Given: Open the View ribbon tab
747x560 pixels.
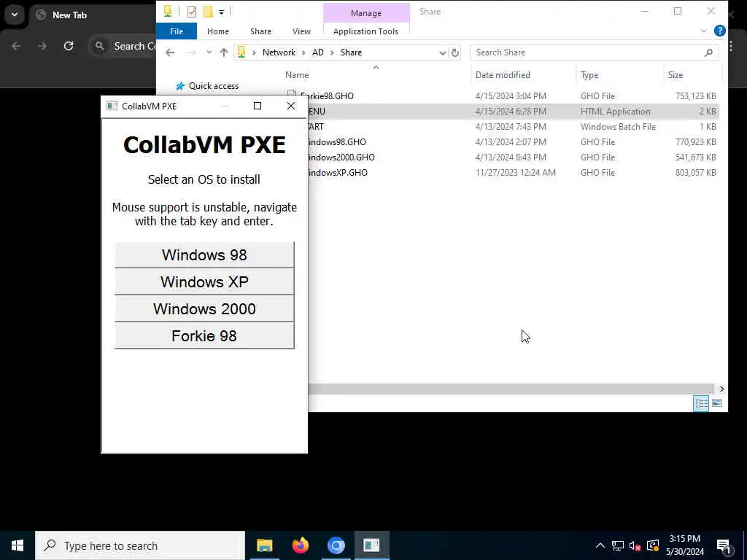Looking at the screenshot, I should pos(301,31).
